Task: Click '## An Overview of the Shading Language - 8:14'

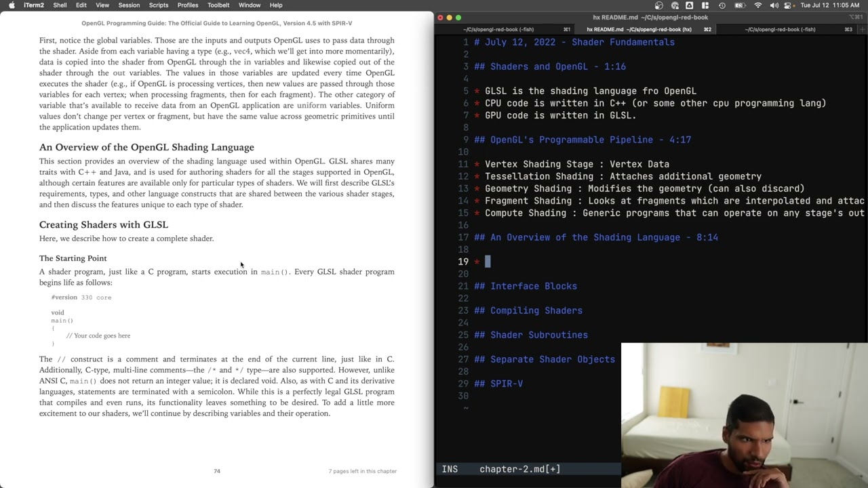Action: 596,237
